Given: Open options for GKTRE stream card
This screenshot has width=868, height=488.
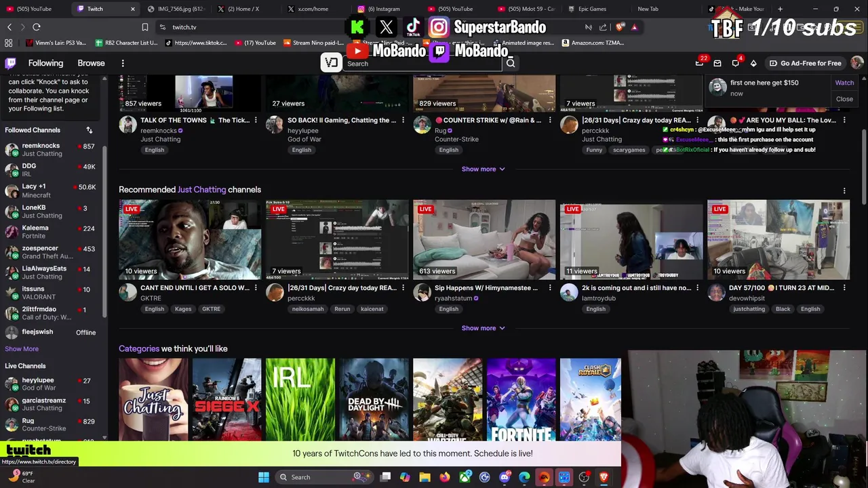Looking at the screenshot, I should [256, 288].
